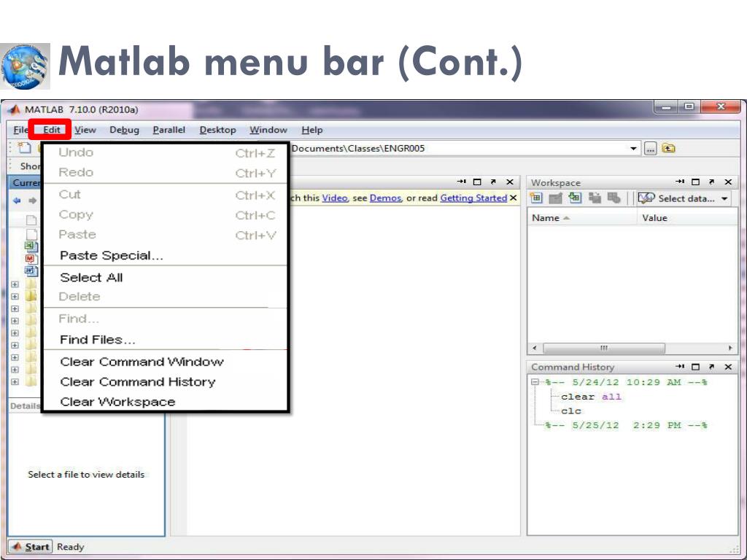This screenshot has width=747, height=560.
Task: Open the current folder path dropdown
Action: point(633,149)
